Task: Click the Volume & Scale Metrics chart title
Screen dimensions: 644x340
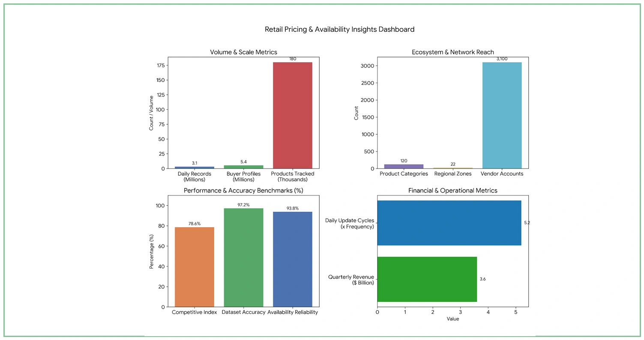Action: 243,52
